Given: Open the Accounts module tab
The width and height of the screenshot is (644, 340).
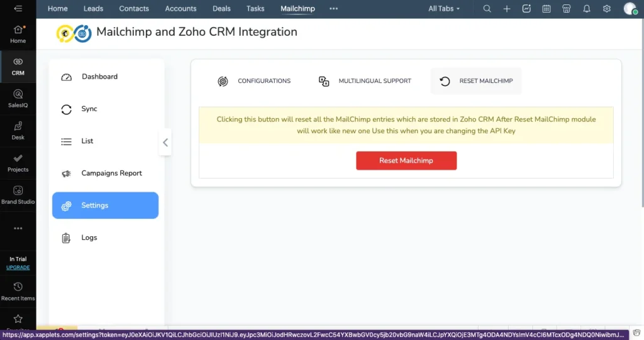Looking at the screenshot, I should (x=180, y=9).
